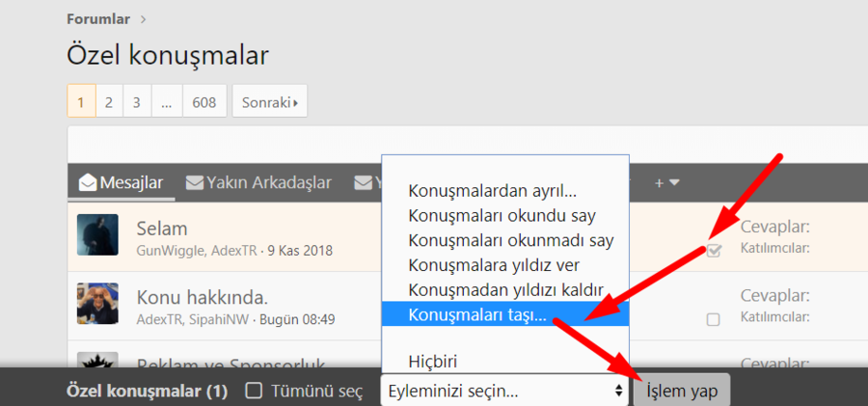Jump to last page 608
Image resolution: width=868 pixels, height=406 pixels.
click(x=204, y=101)
